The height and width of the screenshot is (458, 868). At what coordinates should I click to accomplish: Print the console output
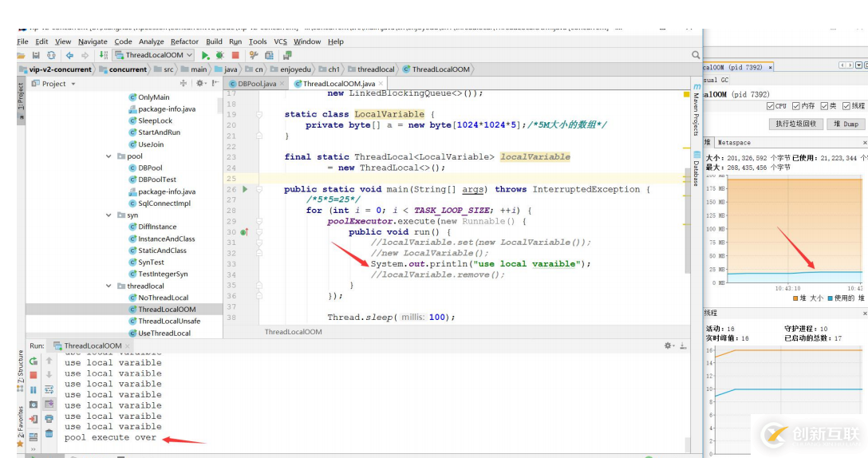pos(49,419)
